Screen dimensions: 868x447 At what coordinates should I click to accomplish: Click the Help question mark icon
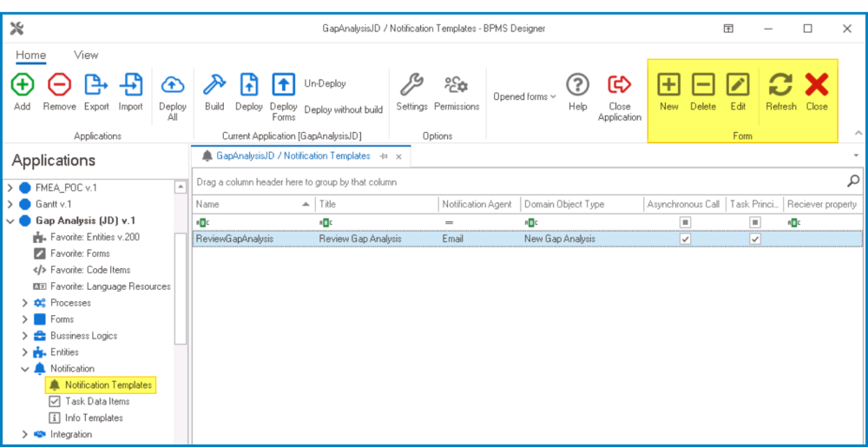coord(577,85)
